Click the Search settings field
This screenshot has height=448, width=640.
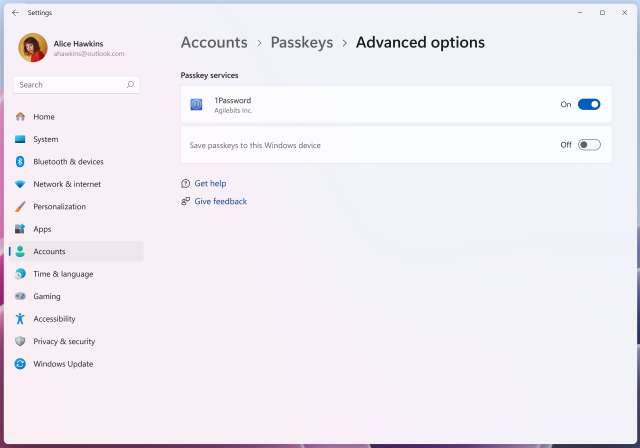click(x=76, y=85)
